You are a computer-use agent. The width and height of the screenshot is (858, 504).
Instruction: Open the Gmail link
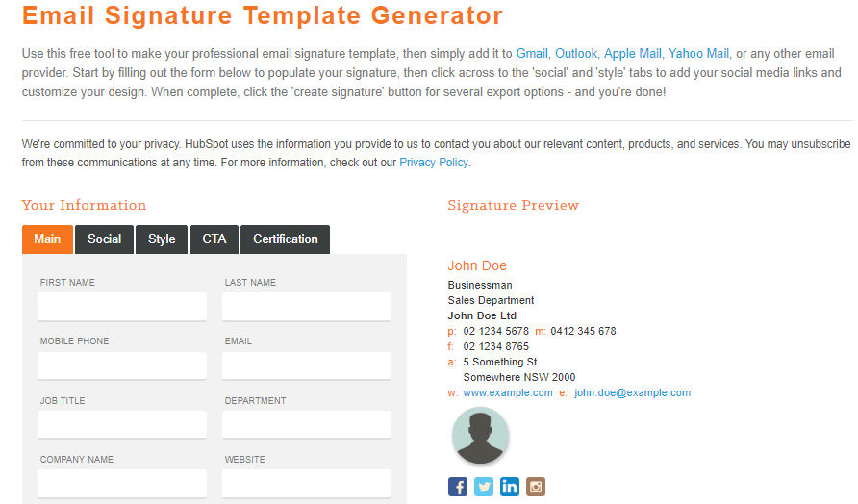click(532, 54)
